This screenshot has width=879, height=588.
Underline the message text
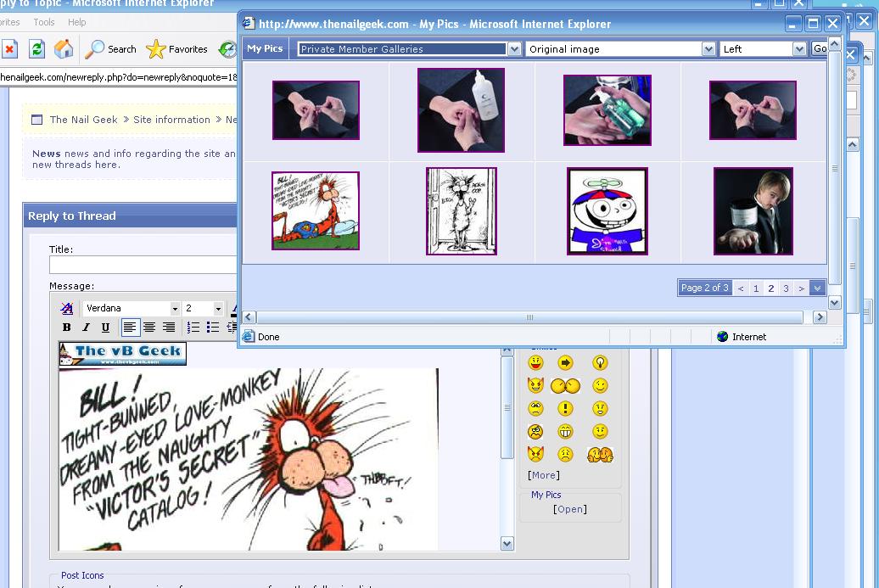tap(104, 328)
